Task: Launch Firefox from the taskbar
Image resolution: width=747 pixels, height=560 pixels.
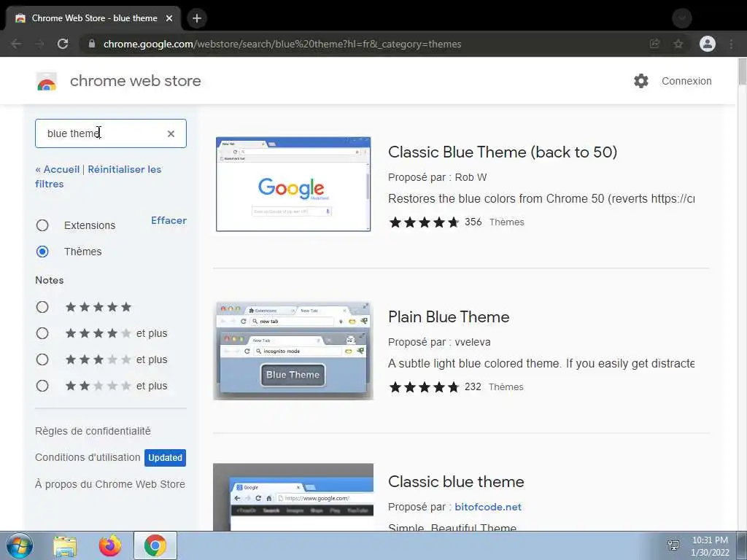Action: click(110, 545)
